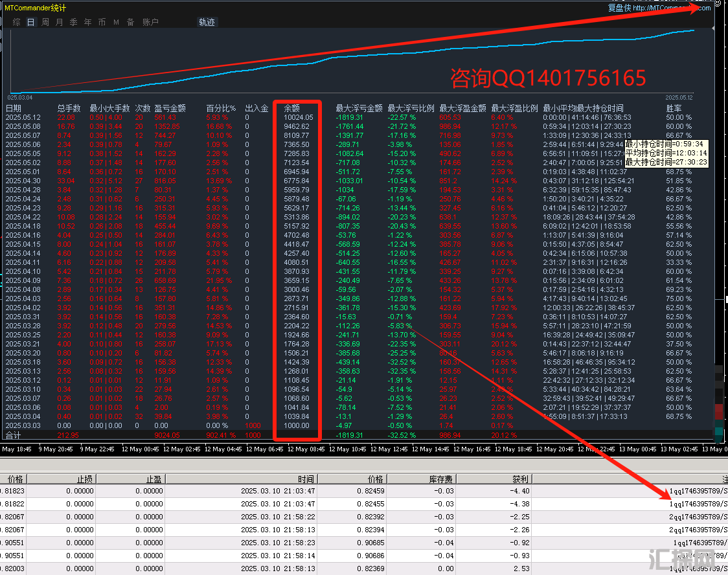Image resolution: width=728 pixels, height=575 pixels.
Task: Click total profit value 9024.05
Action: click(167, 435)
